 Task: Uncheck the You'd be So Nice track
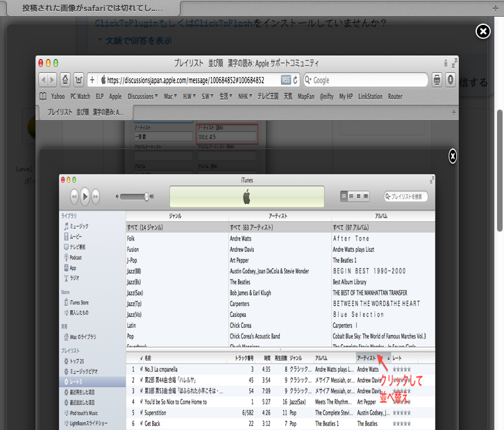pos(142,402)
